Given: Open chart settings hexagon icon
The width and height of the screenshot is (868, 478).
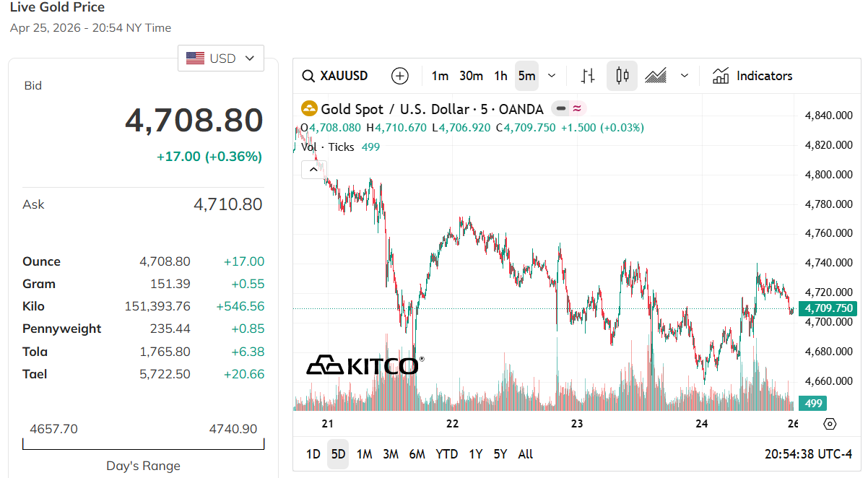Looking at the screenshot, I should coord(830,424).
